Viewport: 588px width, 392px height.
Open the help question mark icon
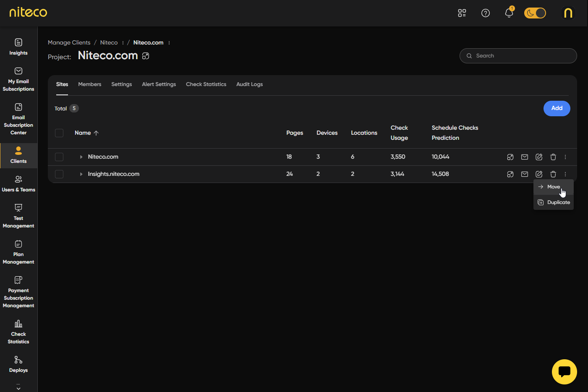tap(486, 13)
